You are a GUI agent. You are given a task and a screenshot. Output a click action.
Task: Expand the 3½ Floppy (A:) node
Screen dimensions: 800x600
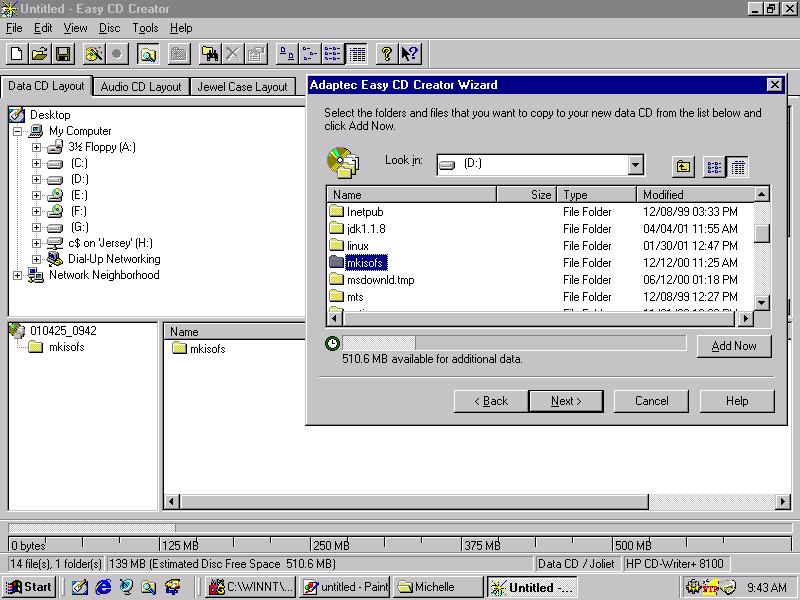36,147
